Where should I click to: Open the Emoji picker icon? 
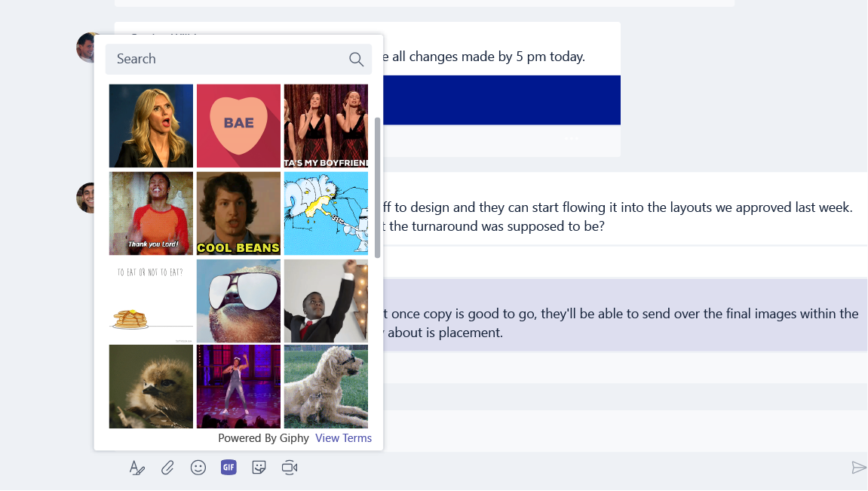pos(198,468)
